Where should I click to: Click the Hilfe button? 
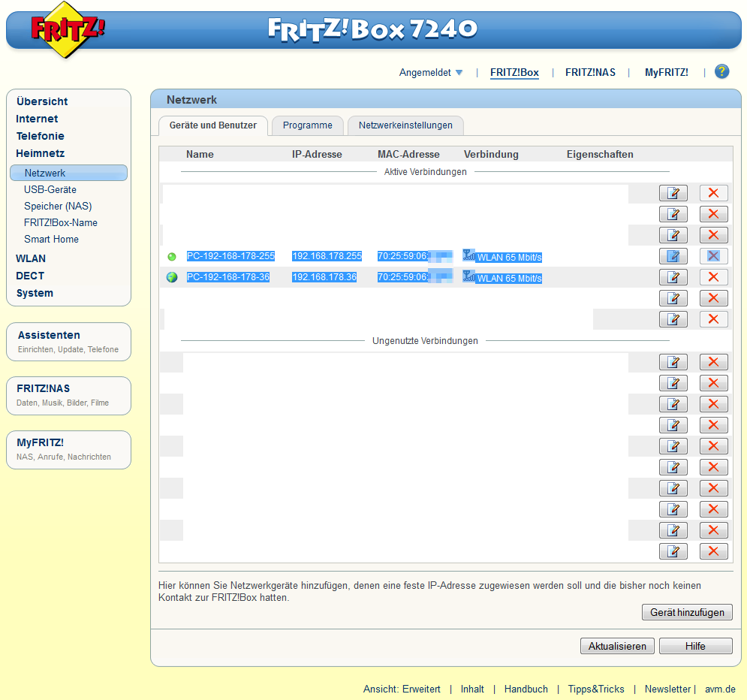click(x=695, y=646)
